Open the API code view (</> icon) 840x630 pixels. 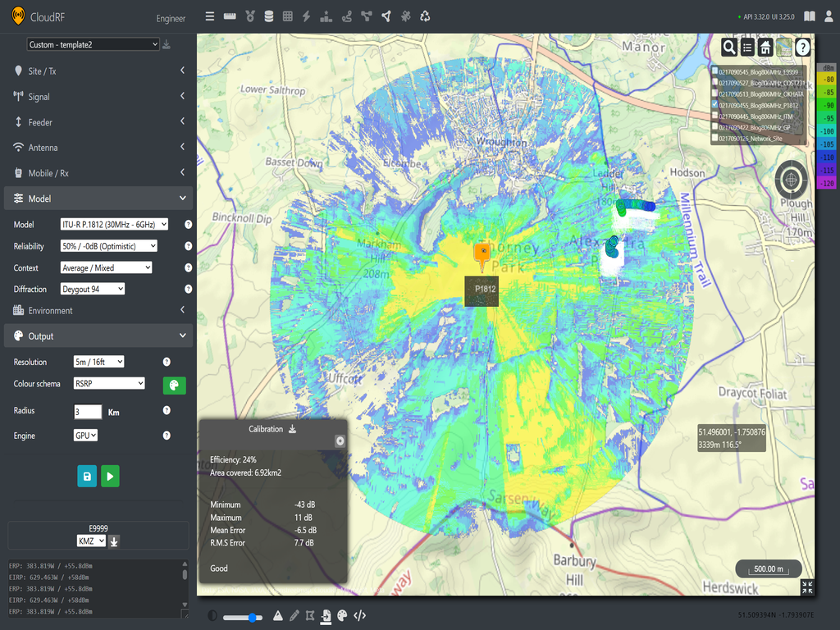tap(360, 616)
